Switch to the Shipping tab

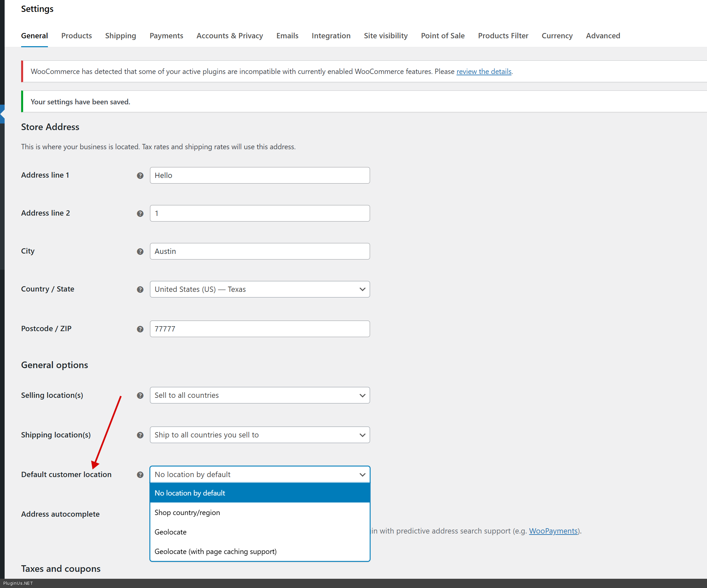(121, 36)
